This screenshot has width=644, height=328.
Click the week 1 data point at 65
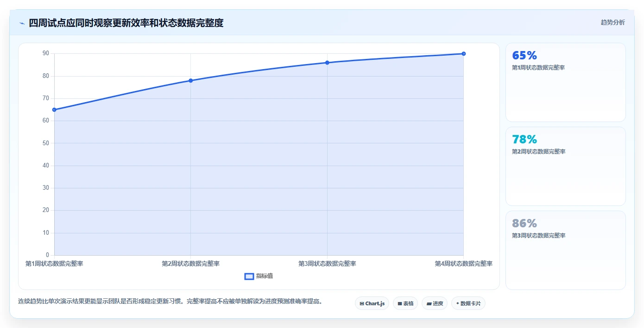coord(54,110)
